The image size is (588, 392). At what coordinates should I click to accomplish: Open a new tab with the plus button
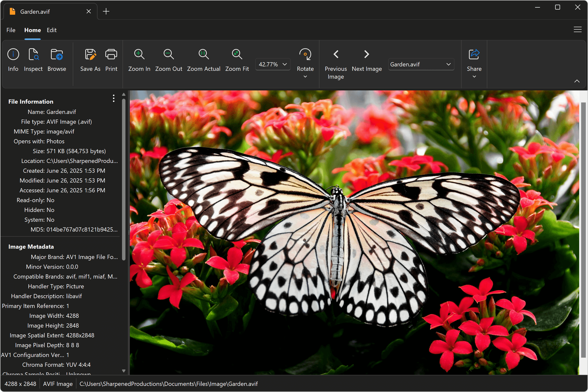pos(106,11)
